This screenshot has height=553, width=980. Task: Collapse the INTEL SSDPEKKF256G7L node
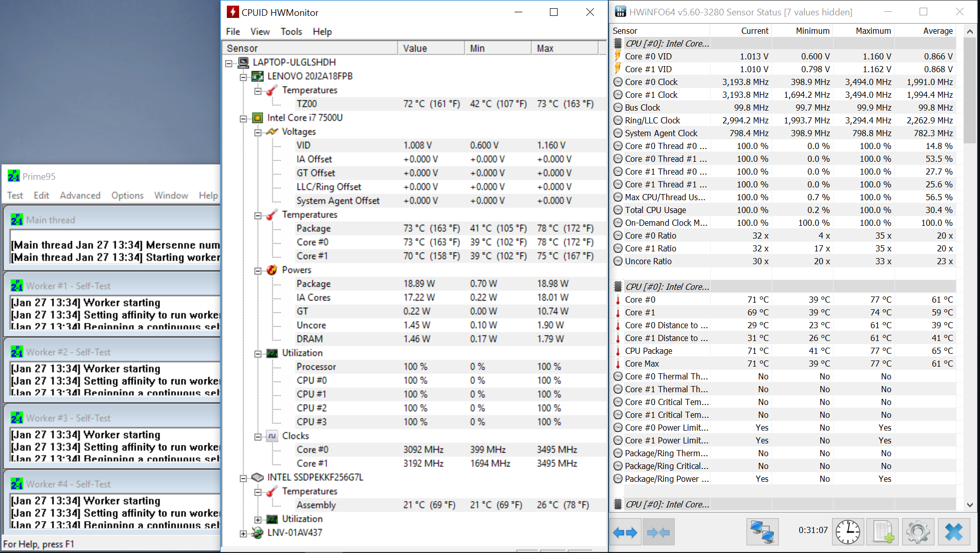click(243, 478)
